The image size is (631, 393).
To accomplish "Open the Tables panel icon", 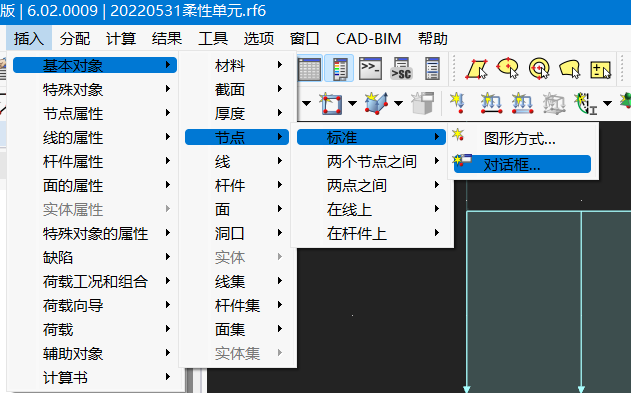I will 309,69.
